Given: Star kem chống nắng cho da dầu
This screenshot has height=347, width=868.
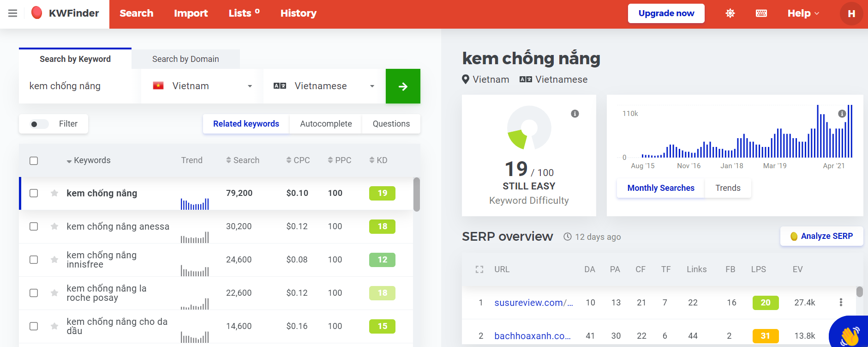Looking at the screenshot, I should [x=54, y=326].
